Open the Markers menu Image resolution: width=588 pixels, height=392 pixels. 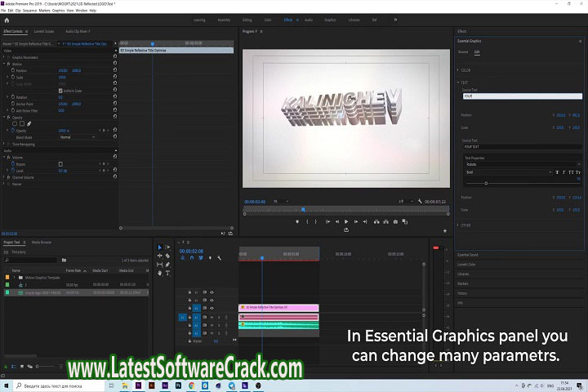pos(44,11)
